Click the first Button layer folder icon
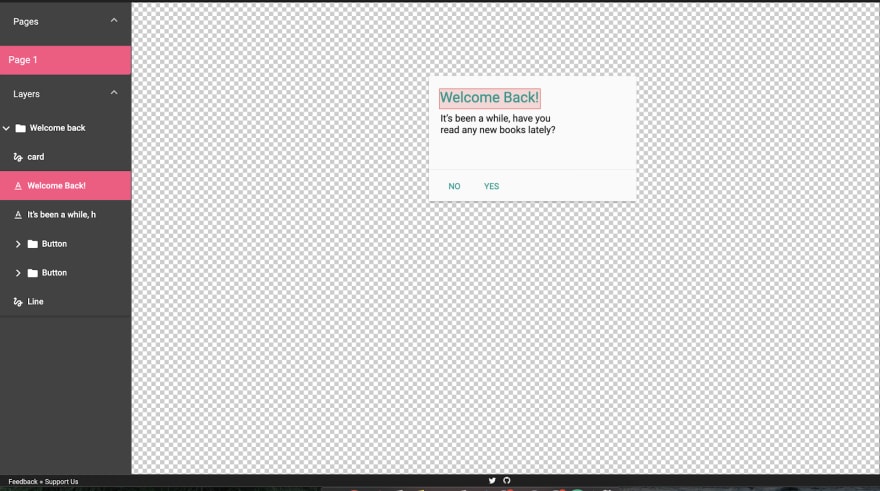880x491 pixels. 33,244
